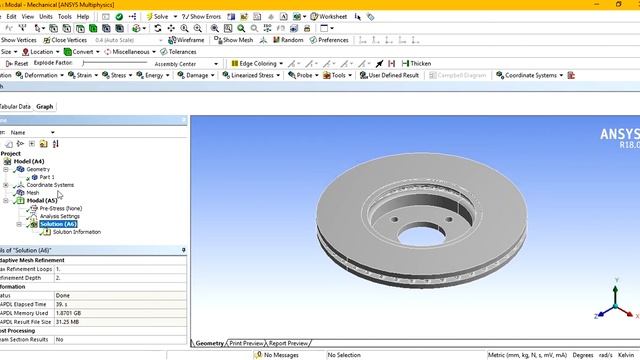Open the View menu
Screen dimensions: 640x360
tap(28, 16)
